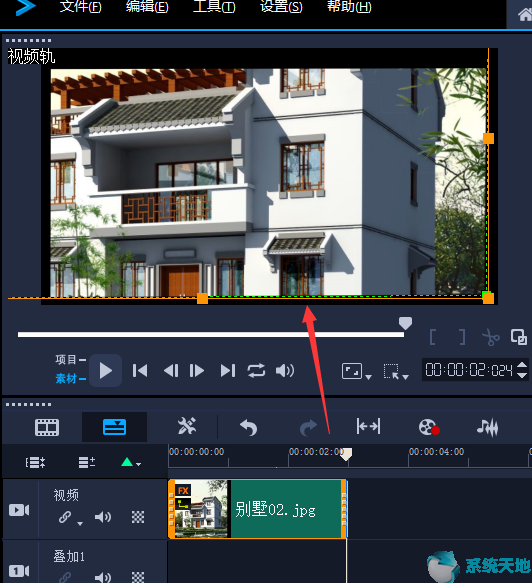Decrease the timecode with the down stepper arrow
This screenshot has height=583, width=532.
pyautogui.click(x=522, y=375)
